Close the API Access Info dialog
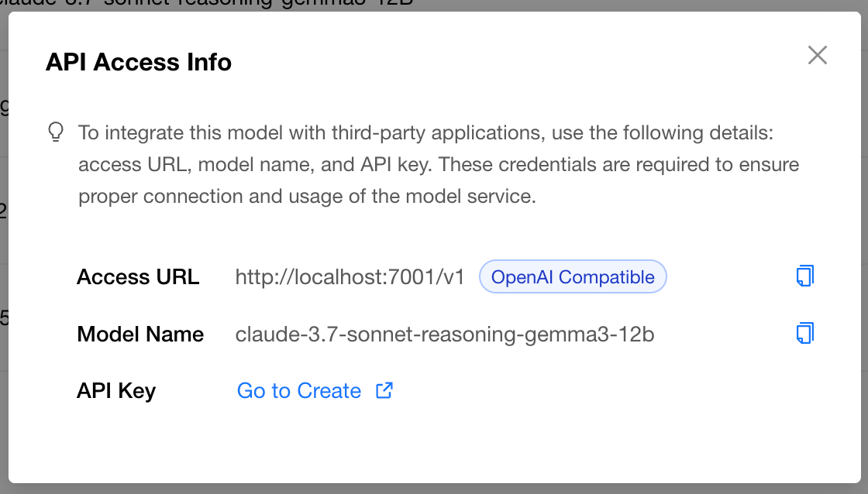Image resolution: width=868 pixels, height=494 pixels. 817,55
